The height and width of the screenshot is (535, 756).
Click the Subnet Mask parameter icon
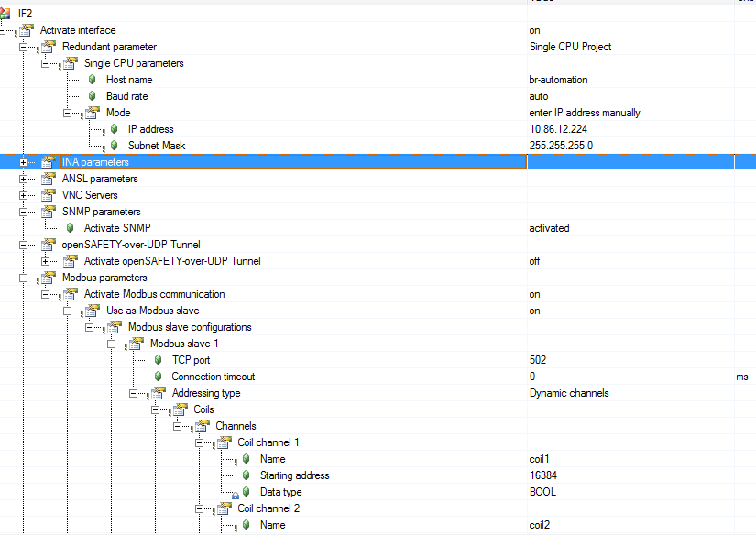tap(114, 146)
